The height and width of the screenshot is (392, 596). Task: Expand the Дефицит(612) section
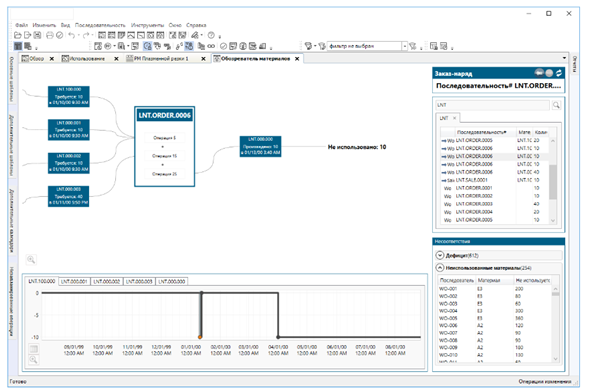[440, 256]
